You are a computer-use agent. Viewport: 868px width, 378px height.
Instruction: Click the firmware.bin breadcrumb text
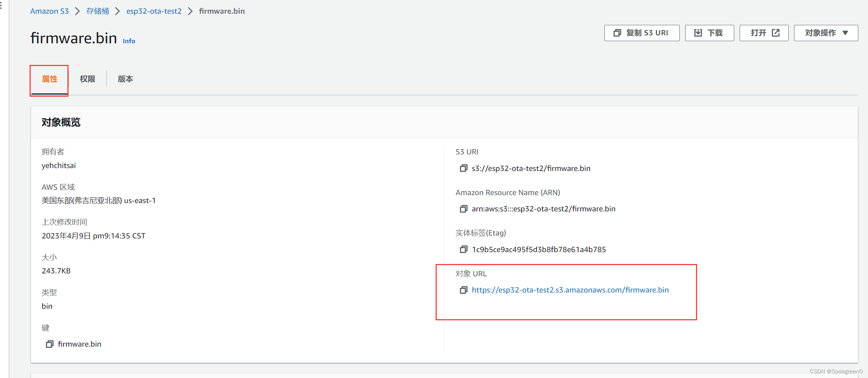pyautogui.click(x=222, y=11)
